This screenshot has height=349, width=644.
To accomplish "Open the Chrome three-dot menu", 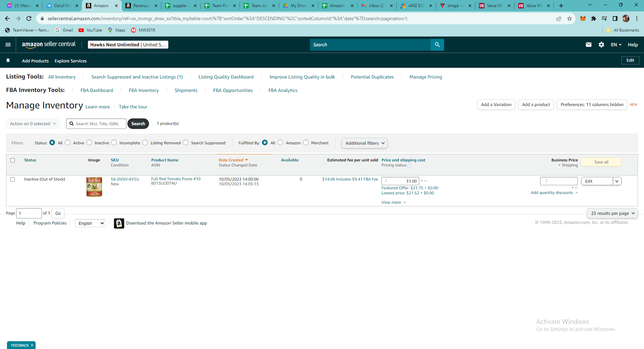I will coord(636,18).
